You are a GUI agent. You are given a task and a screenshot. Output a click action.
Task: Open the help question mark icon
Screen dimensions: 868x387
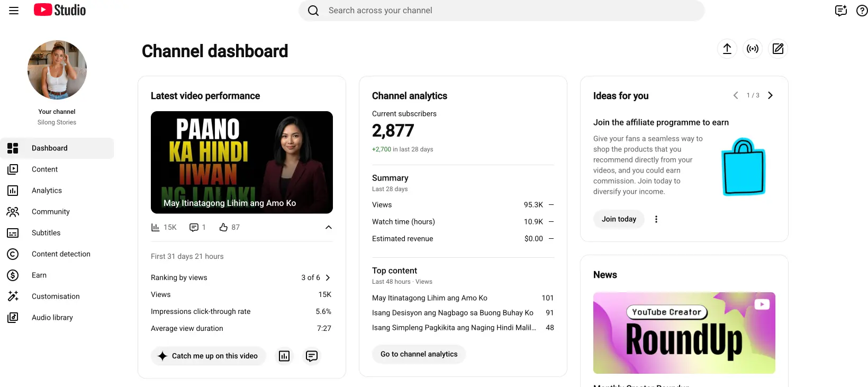(862, 11)
